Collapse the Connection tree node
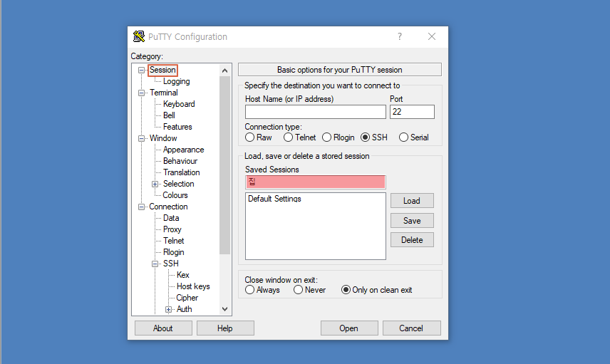This screenshot has height=364, width=610. click(x=142, y=207)
